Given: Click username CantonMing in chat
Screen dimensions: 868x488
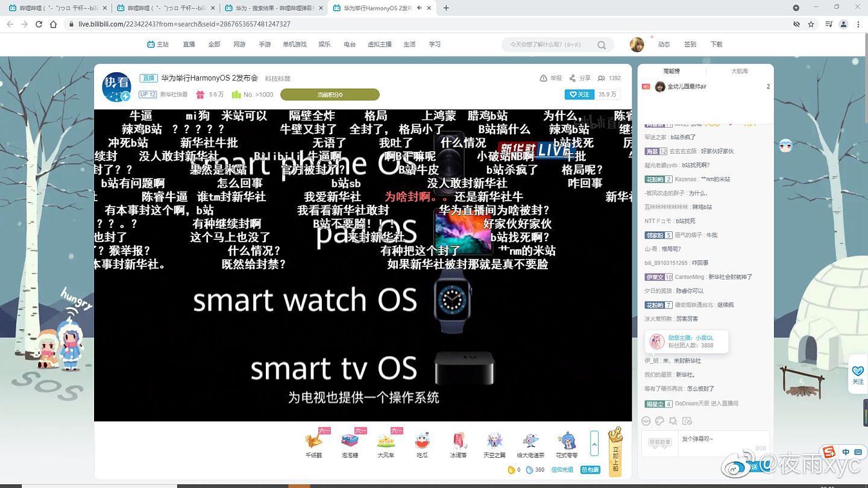Looking at the screenshot, I should pos(689,277).
